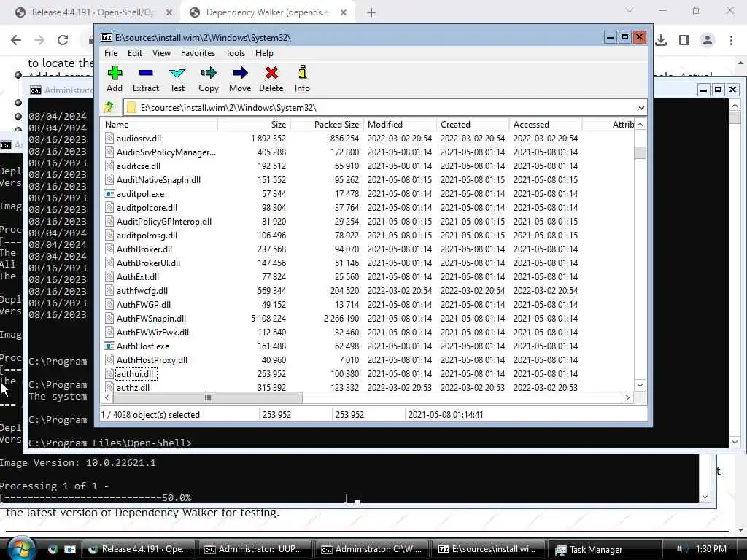The height and width of the screenshot is (560, 747).
Task: Click the Start button orb
Action: coord(21,548)
